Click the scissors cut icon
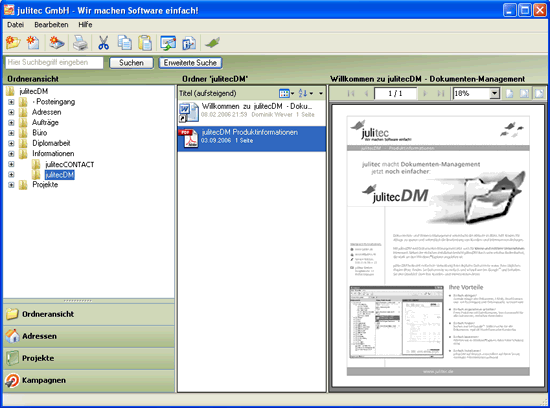The width and height of the screenshot is (550, 408). tap(103, 43)
